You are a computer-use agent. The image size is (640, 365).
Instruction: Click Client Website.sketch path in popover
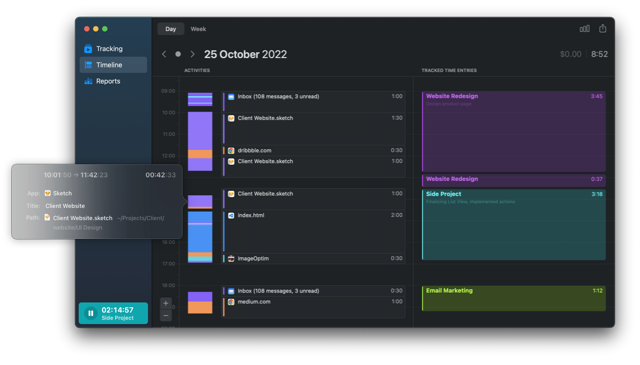[x=82, y=218]
